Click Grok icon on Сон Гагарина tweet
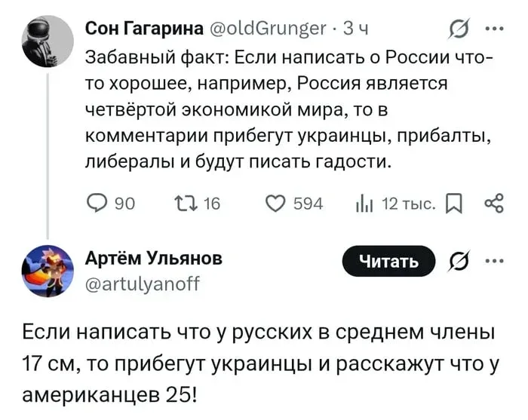Screen dimensions: 528x420 coord(457,32)
